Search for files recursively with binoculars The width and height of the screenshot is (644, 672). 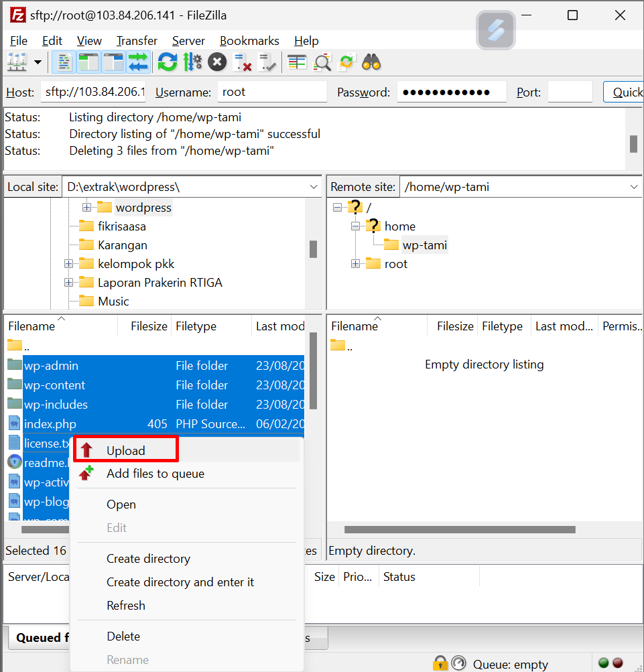(371, 62)
